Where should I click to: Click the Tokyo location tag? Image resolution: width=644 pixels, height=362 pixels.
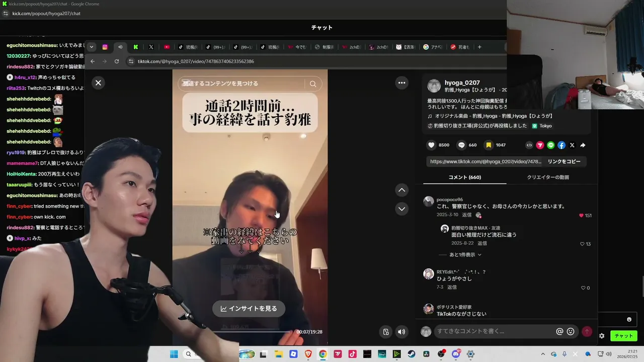542,126
